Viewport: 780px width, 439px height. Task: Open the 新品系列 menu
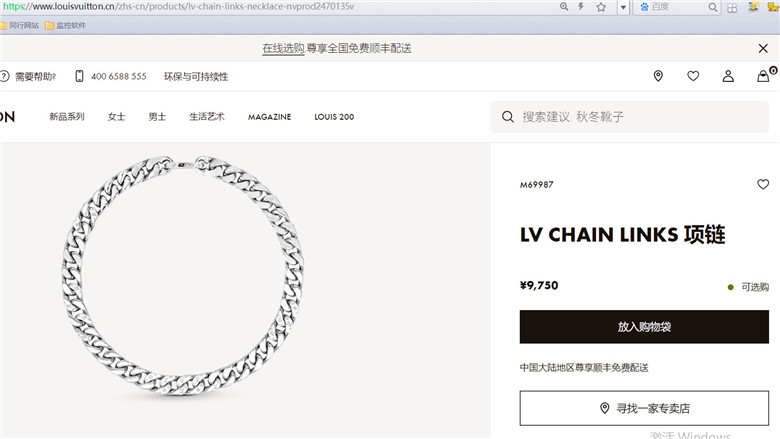coord(67,117)
